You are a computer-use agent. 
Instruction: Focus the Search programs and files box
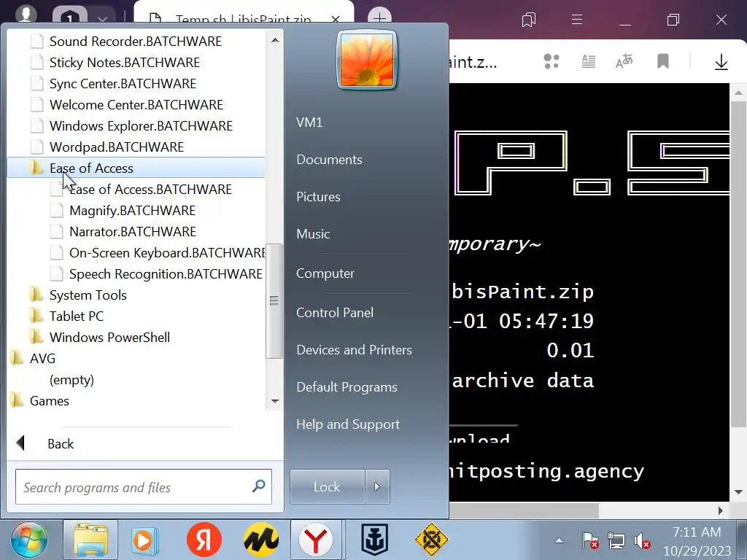(144, 486)
